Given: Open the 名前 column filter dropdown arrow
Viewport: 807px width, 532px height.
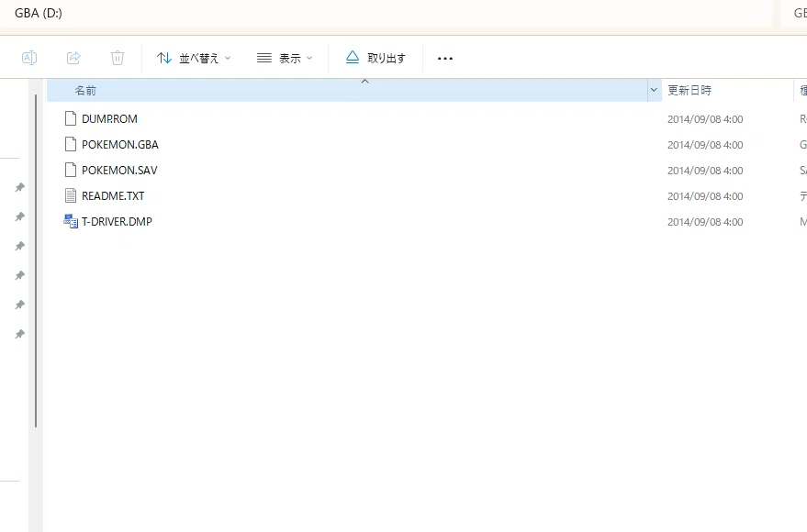Looking at the screenshot, I should click(x=654, y=90).
